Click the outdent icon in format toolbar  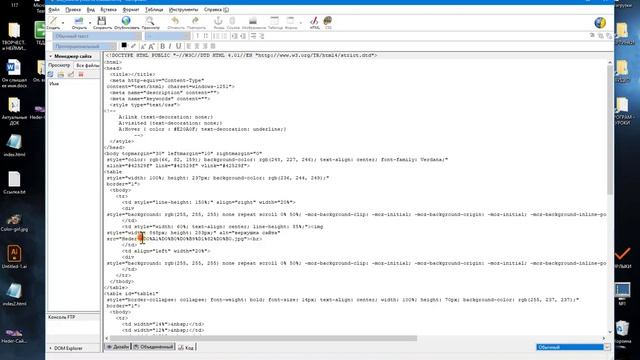coord(235,36)
